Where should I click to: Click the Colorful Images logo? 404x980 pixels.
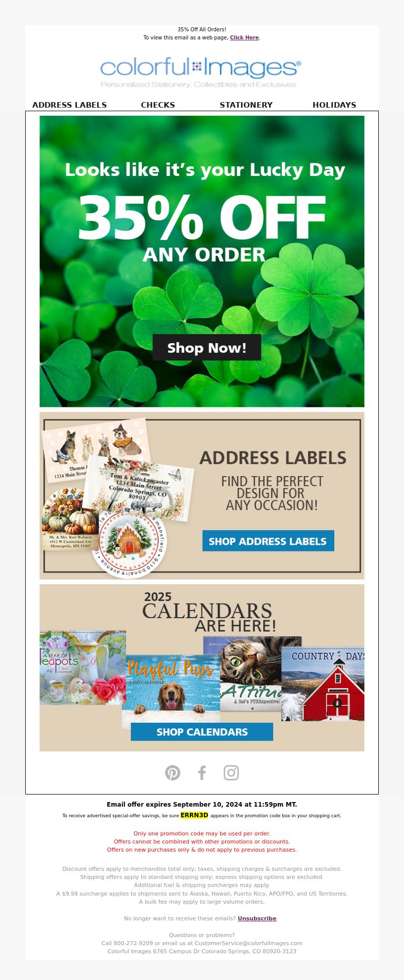pos(201,72)
